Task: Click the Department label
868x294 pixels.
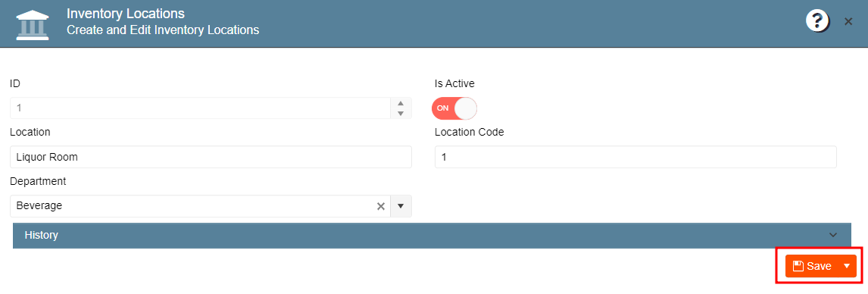Action: (38, 181)
